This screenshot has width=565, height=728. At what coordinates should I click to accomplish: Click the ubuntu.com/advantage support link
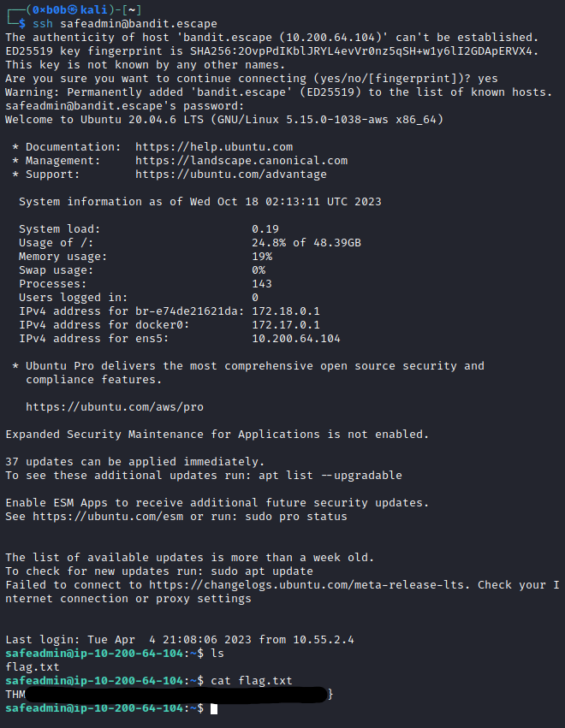tap(231, 175)
